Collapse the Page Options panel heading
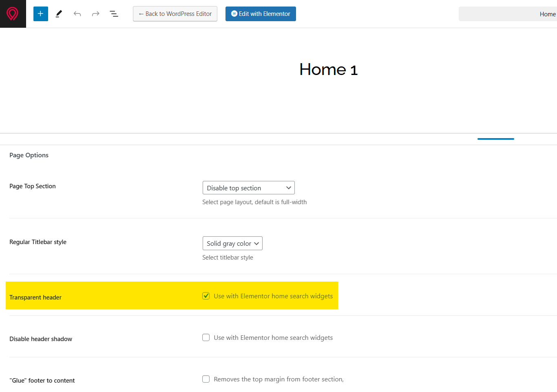Screen dimensions: 557x392 [29, 155]
